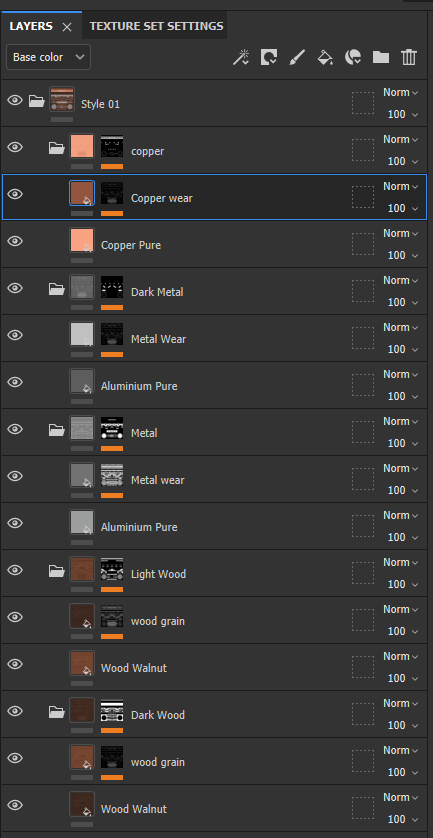This screenshot has width=433, height=838.
Task: Click the Copper Pure color swatch thumbnail
Action: pos(82,240)
